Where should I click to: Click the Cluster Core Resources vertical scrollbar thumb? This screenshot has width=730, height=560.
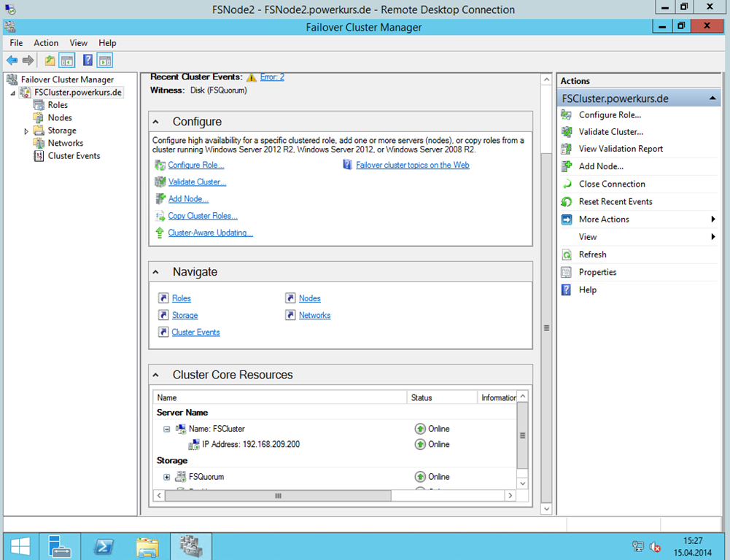522,436
